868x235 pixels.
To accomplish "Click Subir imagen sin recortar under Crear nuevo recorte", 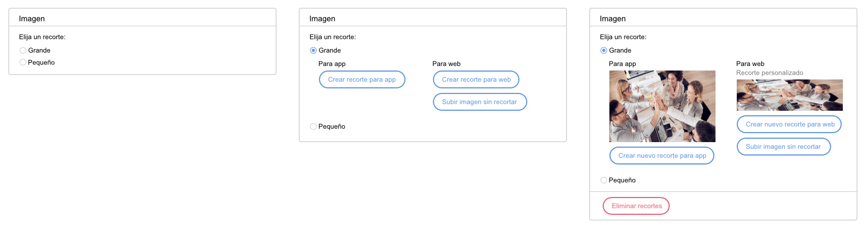I will tap(784, 147).
